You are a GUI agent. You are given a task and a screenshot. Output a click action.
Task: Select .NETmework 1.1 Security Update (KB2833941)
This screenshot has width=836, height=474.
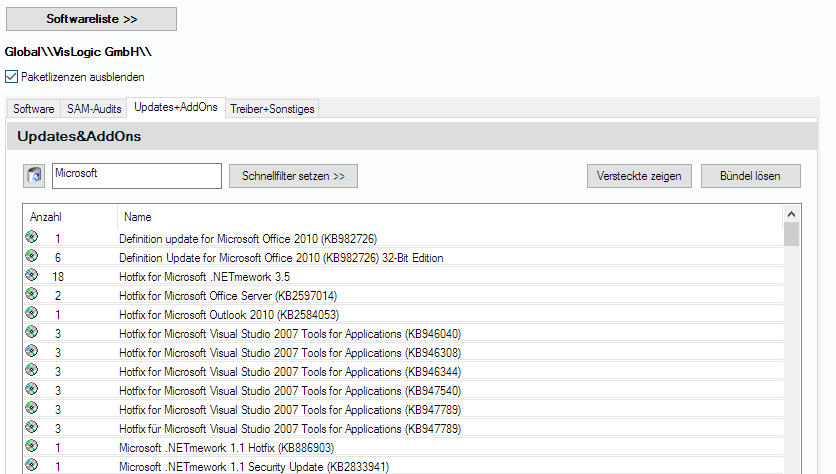(254, 467)
